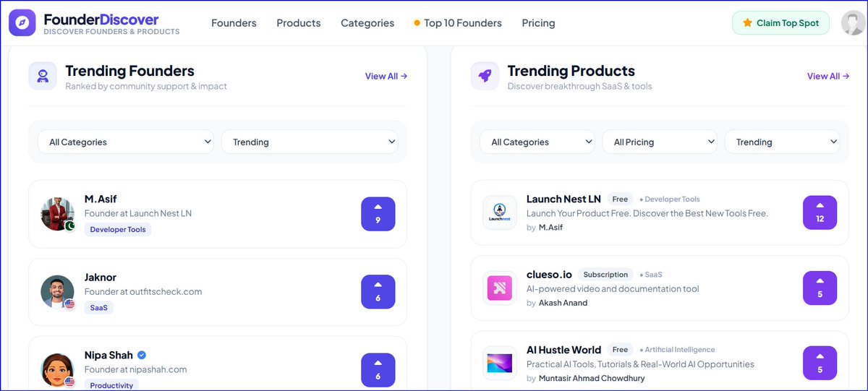
Task: Open Top 10 Founders nav item
Action: (x=458, y=23)
